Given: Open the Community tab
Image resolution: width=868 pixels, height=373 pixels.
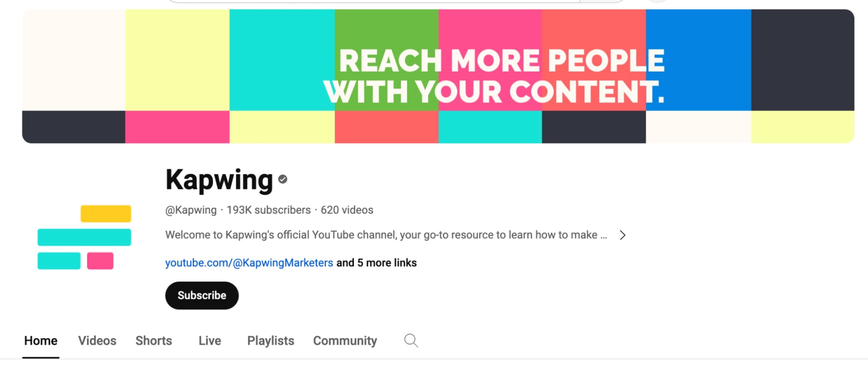Looking at the screenshot, I should pyautogui.click(x=345, y=341).
